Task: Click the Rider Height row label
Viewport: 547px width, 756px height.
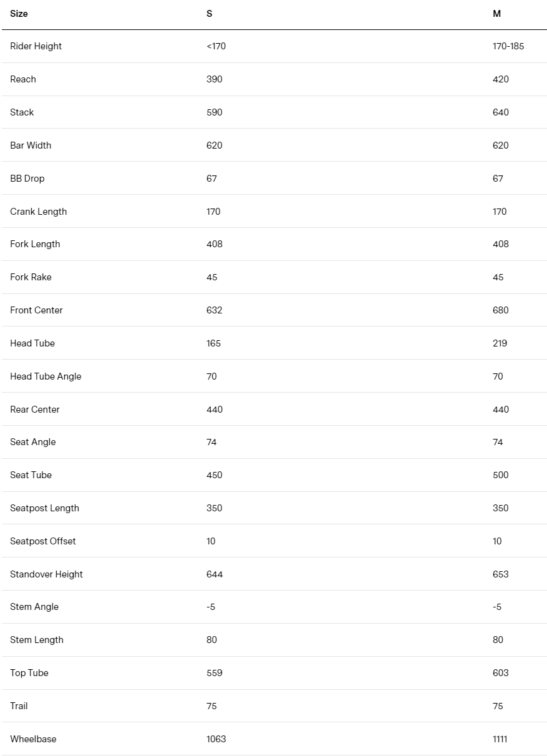Action: tap(36, 46)
